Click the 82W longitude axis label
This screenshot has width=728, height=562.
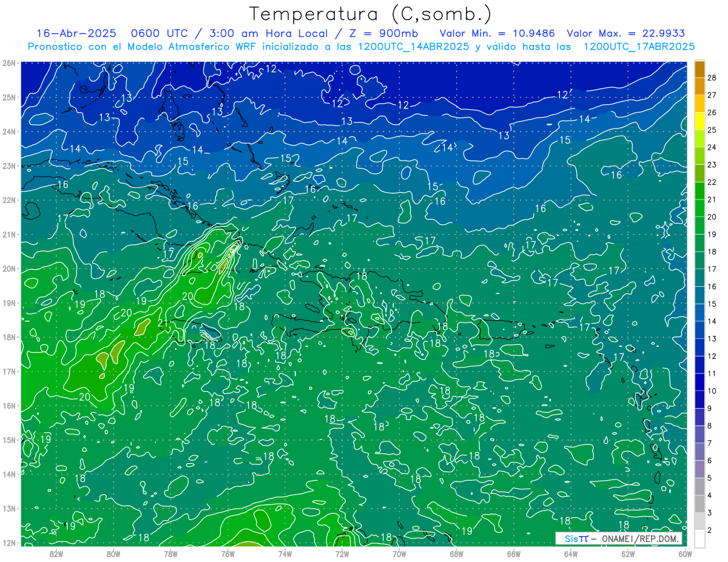coord(56,554)
